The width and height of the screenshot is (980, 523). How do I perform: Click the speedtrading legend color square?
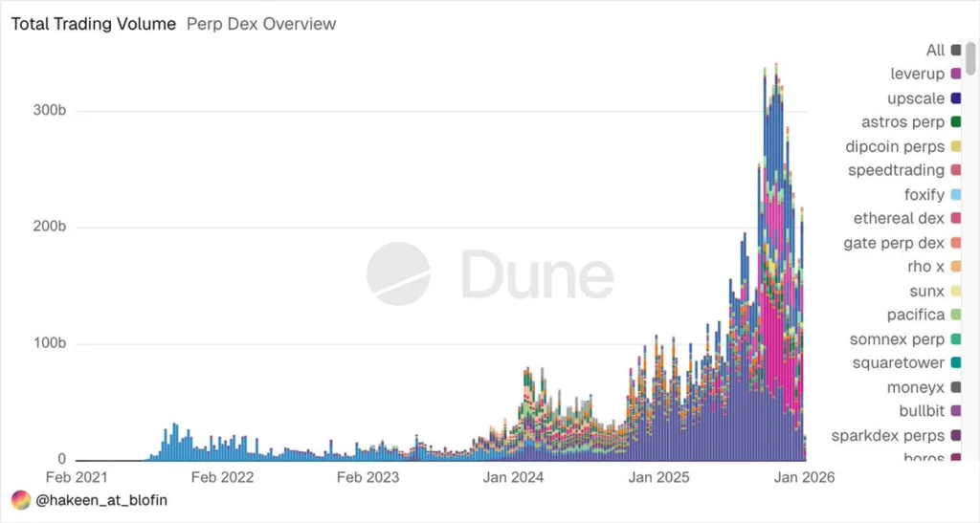pyautogui.click(x=955, y=170)
